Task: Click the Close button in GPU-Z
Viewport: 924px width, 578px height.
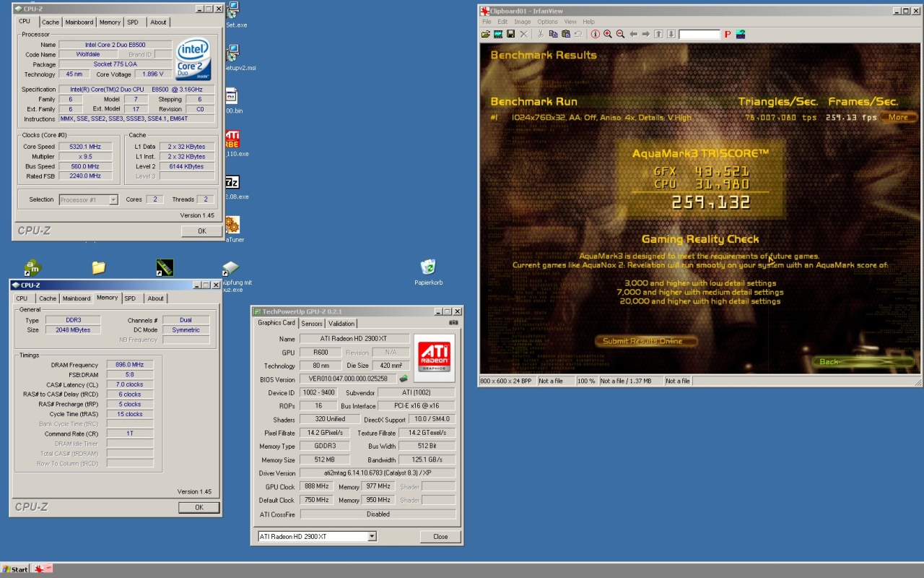Action: [x=440, y=537]
